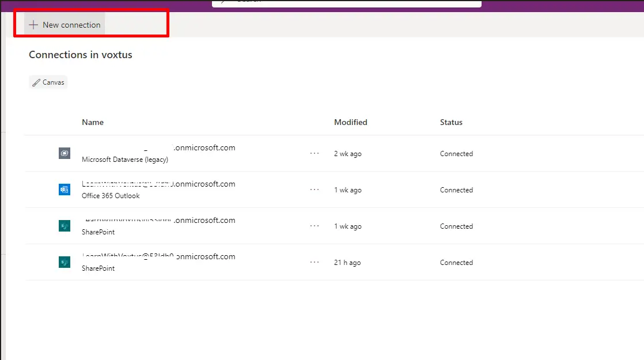Click the Office 365 Outlook connection icon
Image resolution: width=644 pixels, height=360 pixels.
coord(65,190)
